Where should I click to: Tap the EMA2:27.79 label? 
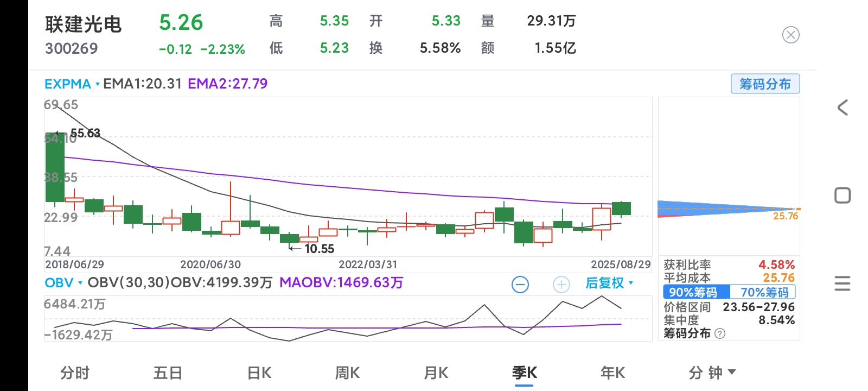pos(228,84)
